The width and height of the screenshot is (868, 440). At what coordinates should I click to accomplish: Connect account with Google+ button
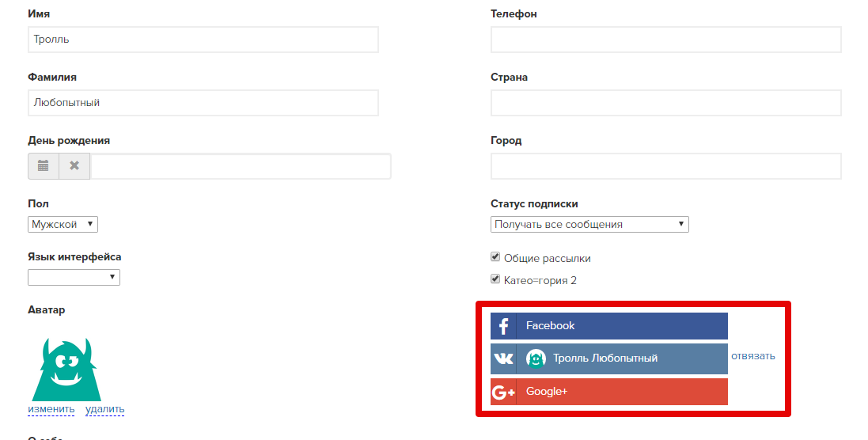click(609, 392)
